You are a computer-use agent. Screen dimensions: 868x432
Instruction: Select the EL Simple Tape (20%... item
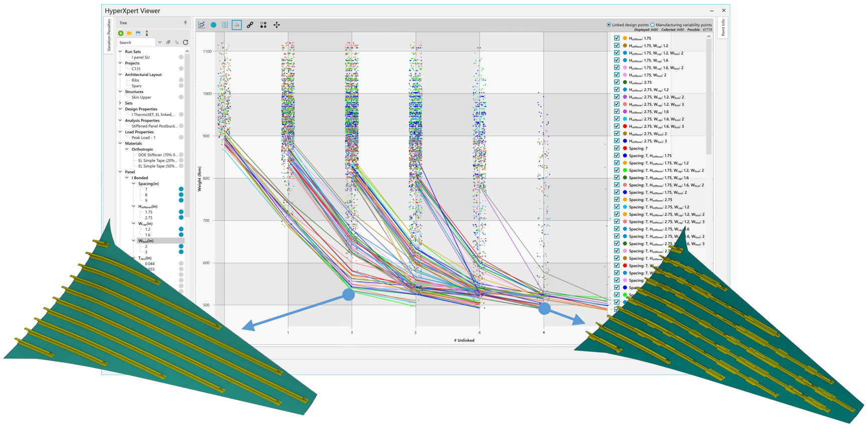[x=158, y=160]
